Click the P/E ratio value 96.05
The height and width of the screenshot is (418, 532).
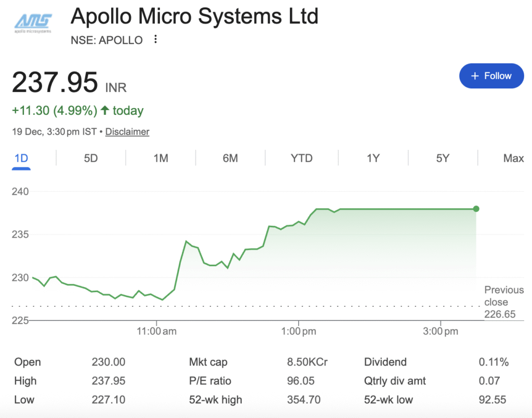click(301, 381)
